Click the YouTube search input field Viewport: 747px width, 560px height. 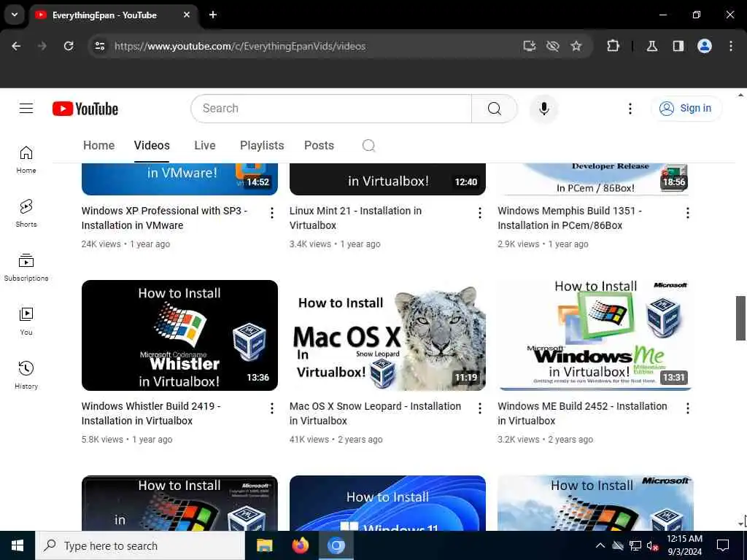(x=331, y=109)
